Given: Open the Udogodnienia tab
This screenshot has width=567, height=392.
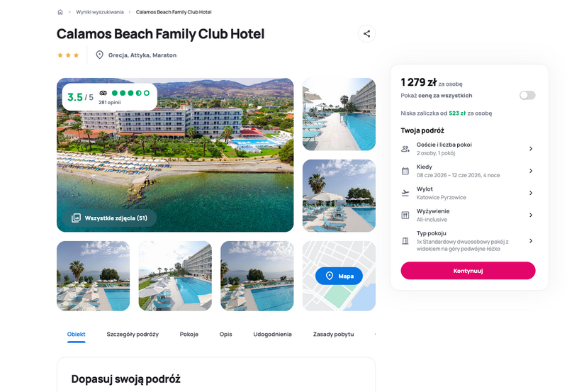Looking at the screenshot, I should 272,334.
